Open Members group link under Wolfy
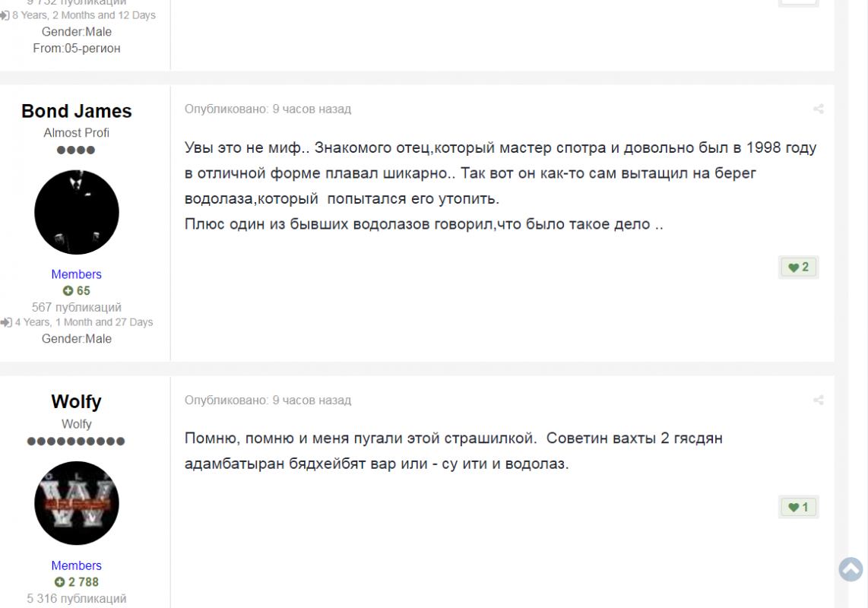 76,565
